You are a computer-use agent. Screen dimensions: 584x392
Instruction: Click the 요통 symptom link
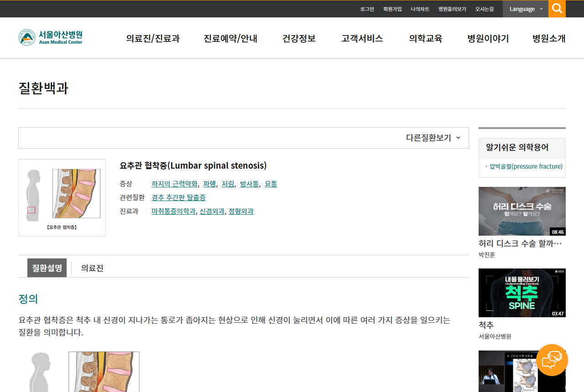click(x=271, y=184)
